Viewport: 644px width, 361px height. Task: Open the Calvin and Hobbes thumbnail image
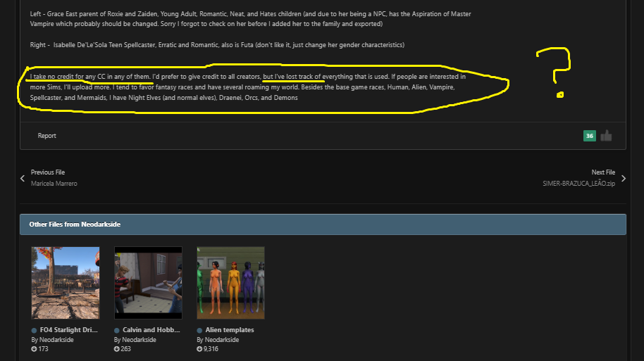148,283
